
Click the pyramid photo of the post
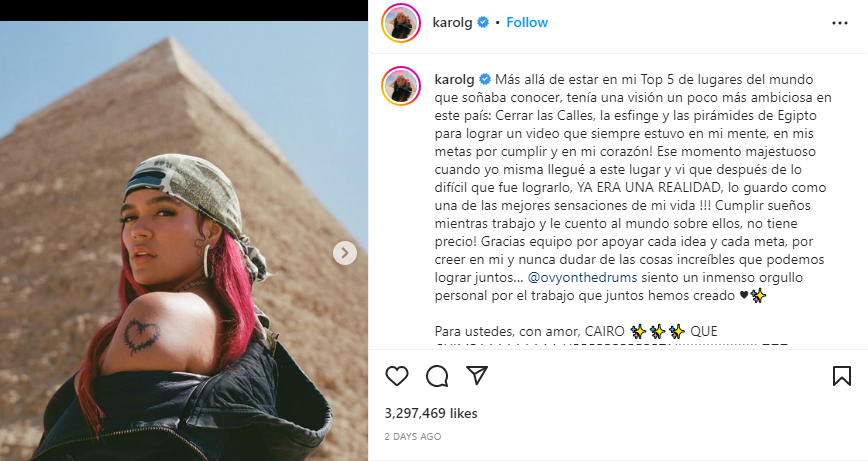(x=184, y=241)
